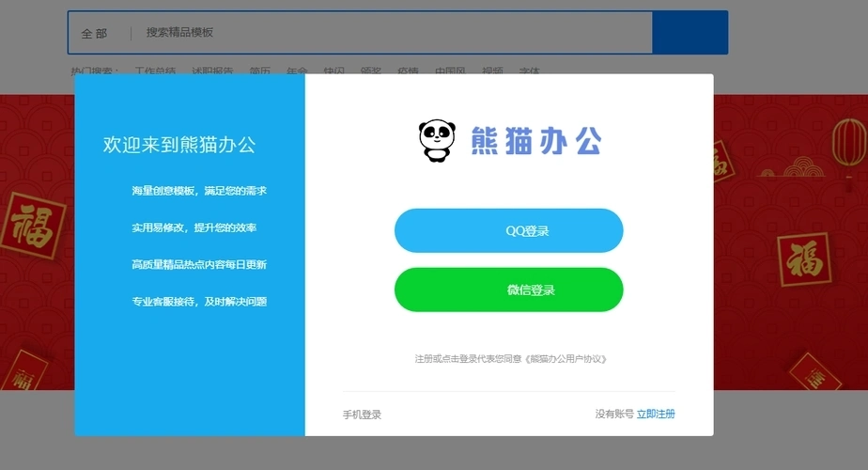
Task: Expand the 全部 category dropdown
Action: click(95, 33)
